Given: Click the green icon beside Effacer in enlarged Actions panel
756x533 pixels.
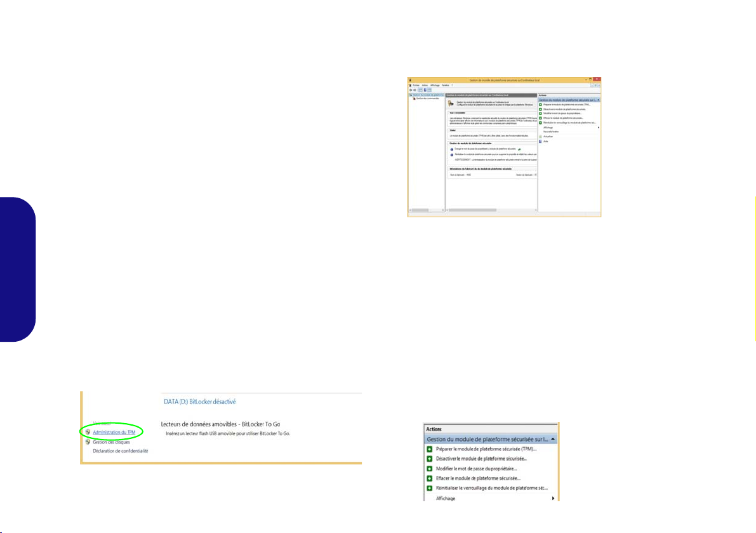Looking at the screenshot, I should pos(430,478).
